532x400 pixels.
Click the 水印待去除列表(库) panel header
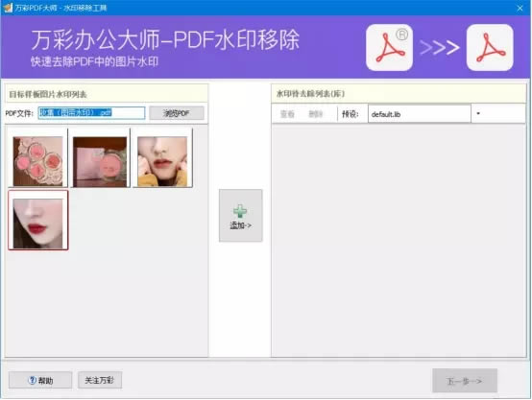(x=399, y=94)
